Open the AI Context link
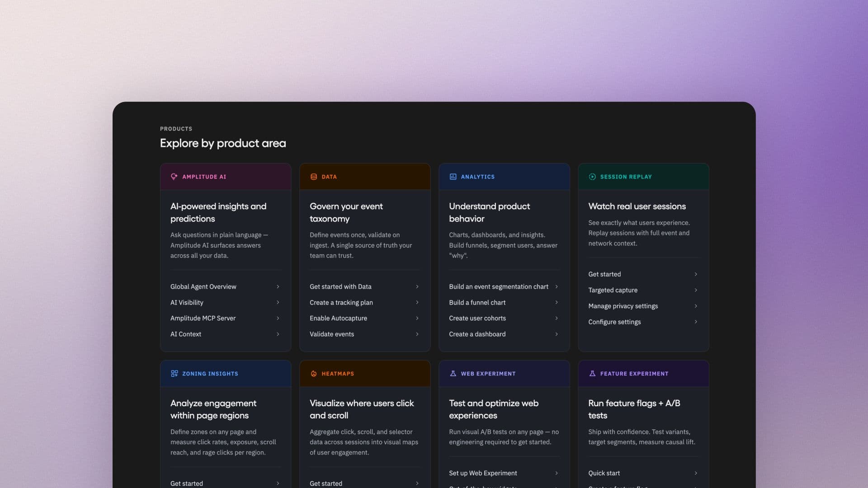The image size is (868, 488). tap(226, 334)
